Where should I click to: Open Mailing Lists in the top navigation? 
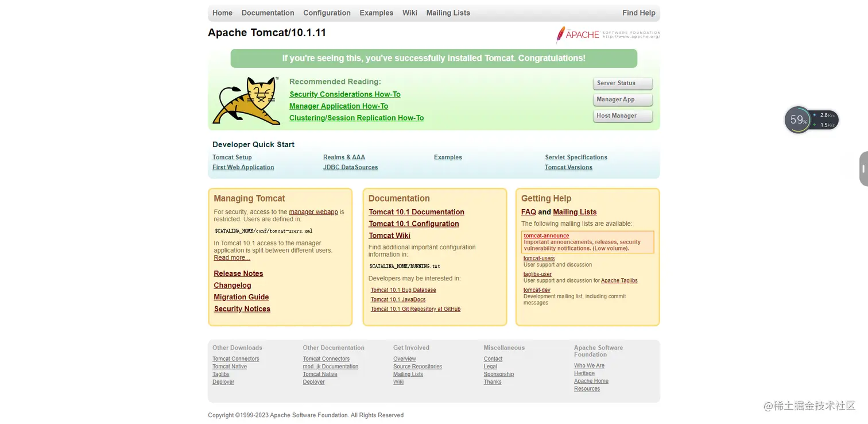[x=448, y=13]
